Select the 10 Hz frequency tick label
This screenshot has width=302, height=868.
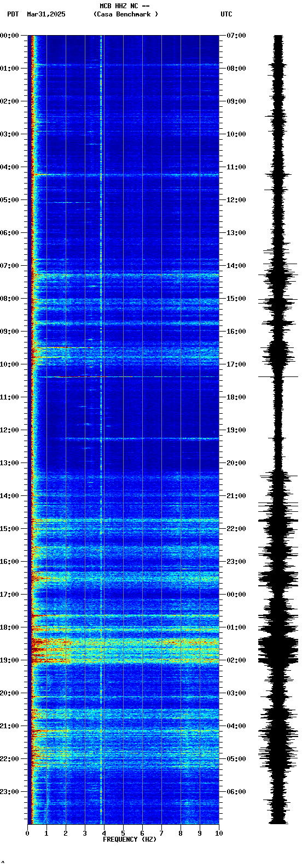click(219, 833)
